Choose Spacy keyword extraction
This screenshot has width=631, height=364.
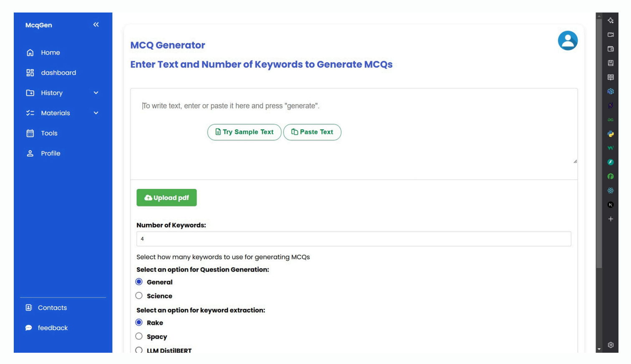point(139,336)
